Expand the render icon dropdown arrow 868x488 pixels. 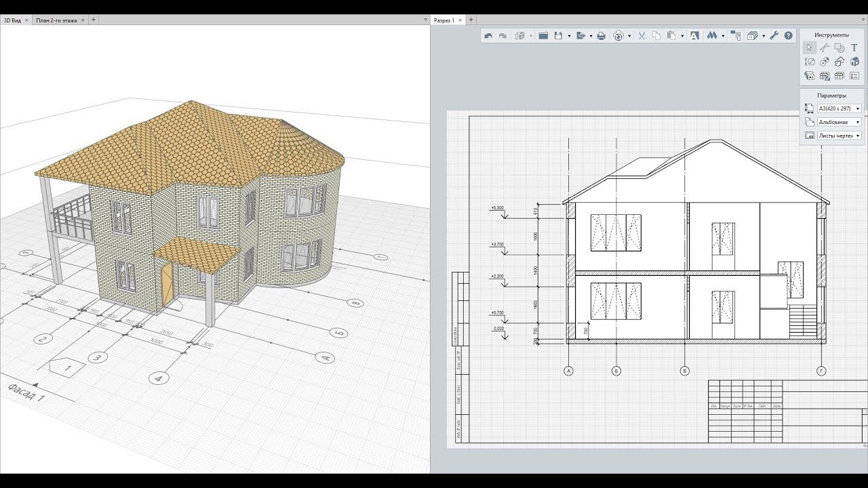pyautogui.click(x=629, y=36)
